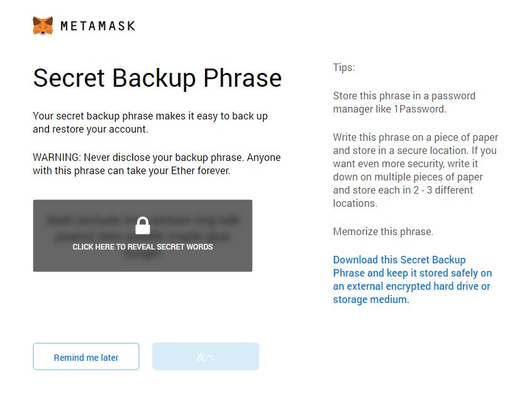Click the METAMASK wordmark text

(97, 26)
